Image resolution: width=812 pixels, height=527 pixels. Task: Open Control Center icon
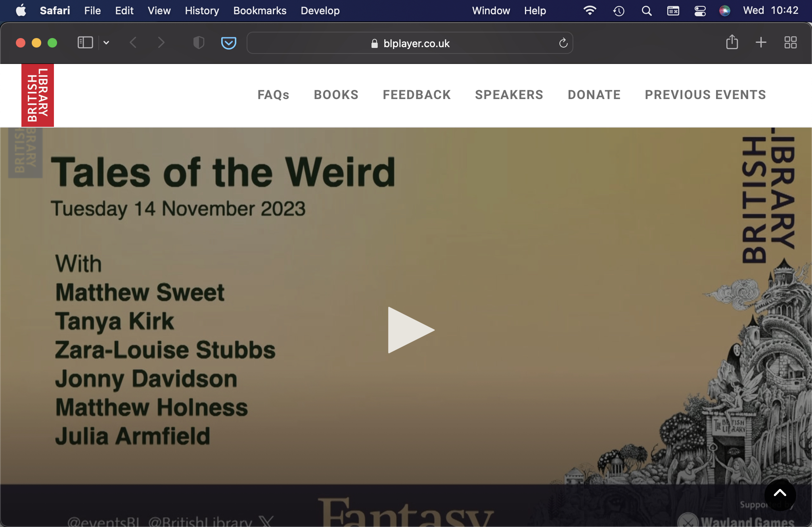coord(700,11)
